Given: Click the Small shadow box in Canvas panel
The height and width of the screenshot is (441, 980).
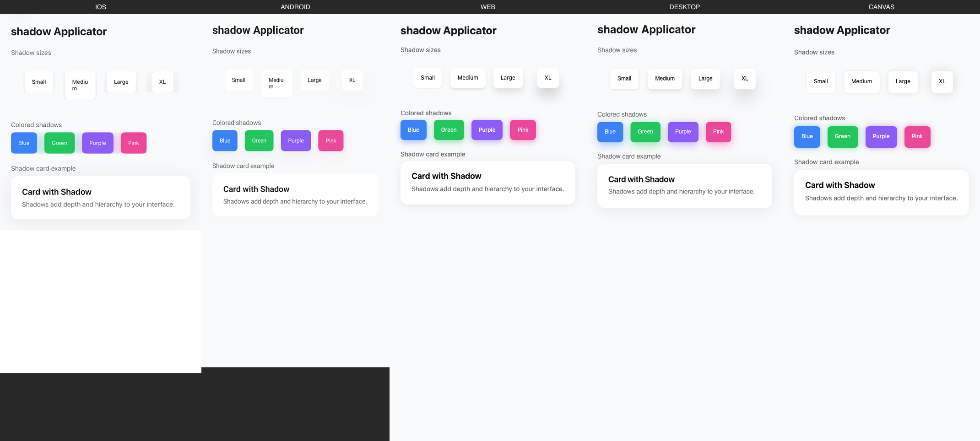Looking at the screenshot, I should (821, 82).
